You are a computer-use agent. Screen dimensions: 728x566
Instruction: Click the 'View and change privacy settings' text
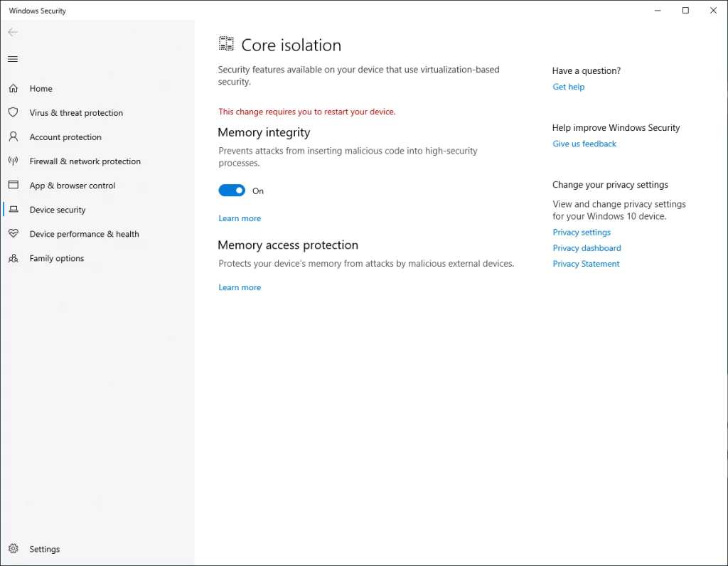click(619, 210)
